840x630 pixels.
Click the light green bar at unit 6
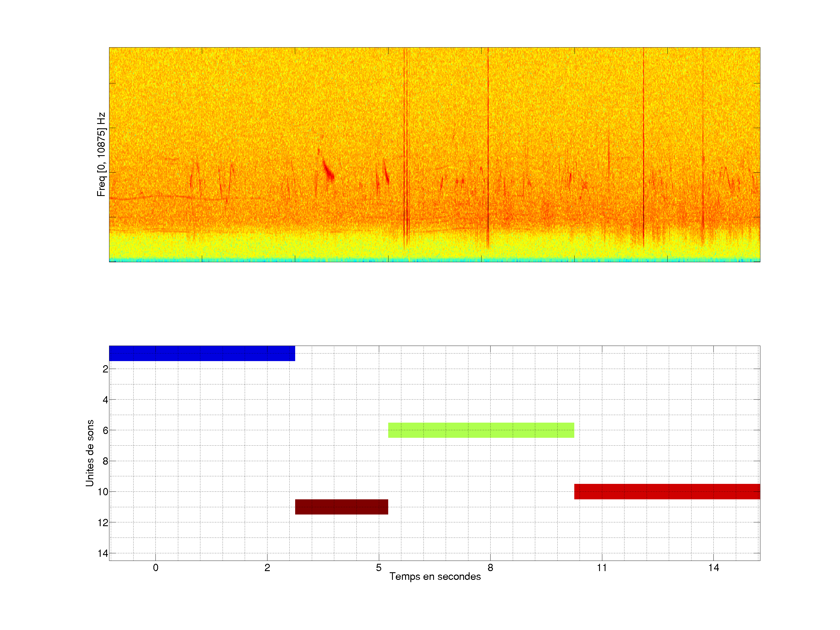click(x=481, y=430)
